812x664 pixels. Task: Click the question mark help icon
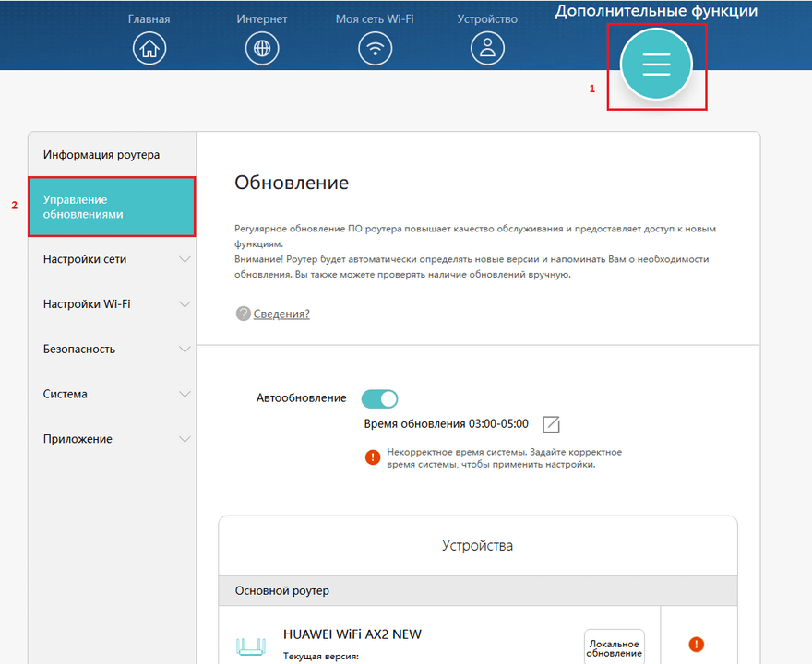click(x=244, y=314)
